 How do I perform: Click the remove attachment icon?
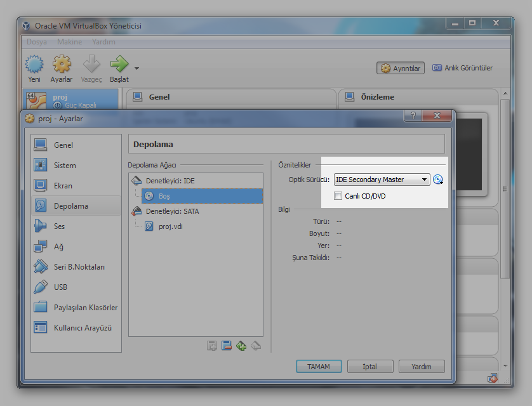[x=256, y=346]
